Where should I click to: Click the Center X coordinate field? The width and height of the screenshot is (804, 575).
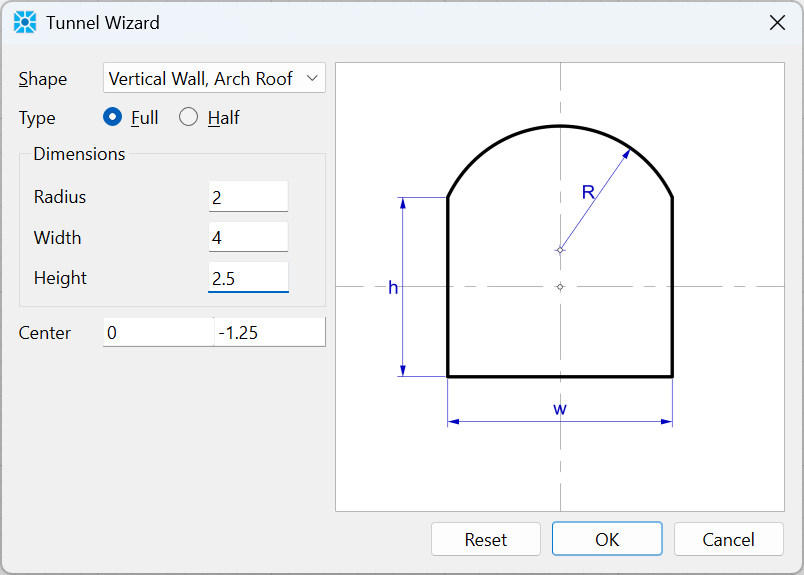pos(158,332)
